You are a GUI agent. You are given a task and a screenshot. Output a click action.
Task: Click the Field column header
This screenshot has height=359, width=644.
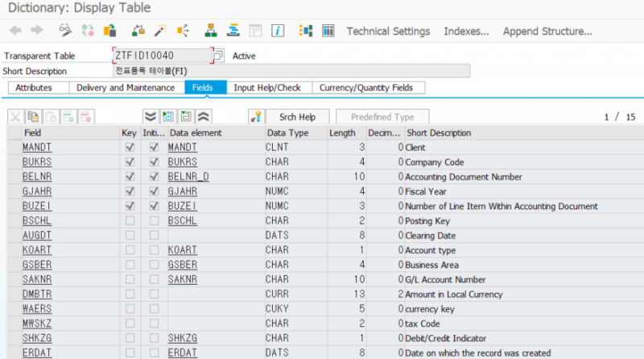click(x=70, y=133)
